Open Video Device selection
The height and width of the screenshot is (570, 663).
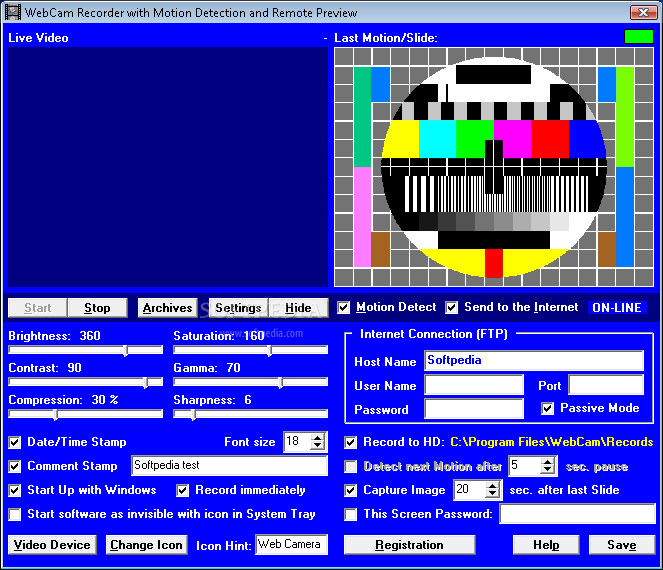(52, 545)
